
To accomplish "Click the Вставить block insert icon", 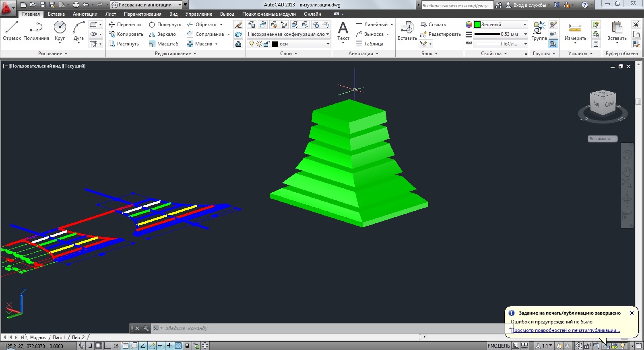I will pyautogui.click(x=407, y=31).
